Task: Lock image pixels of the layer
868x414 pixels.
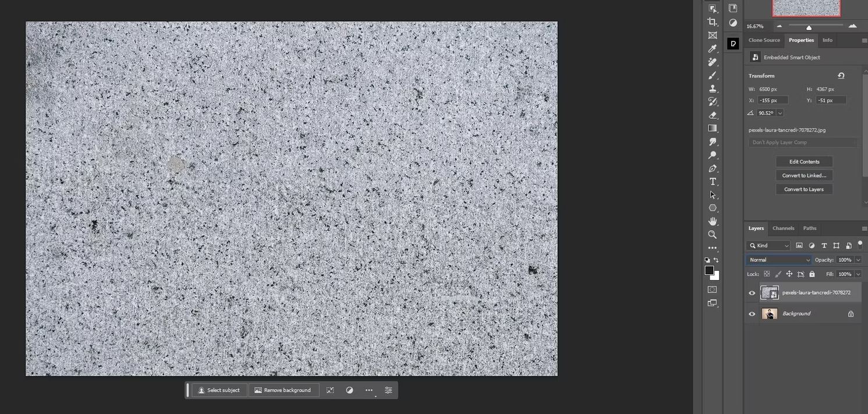Action: 778,274
